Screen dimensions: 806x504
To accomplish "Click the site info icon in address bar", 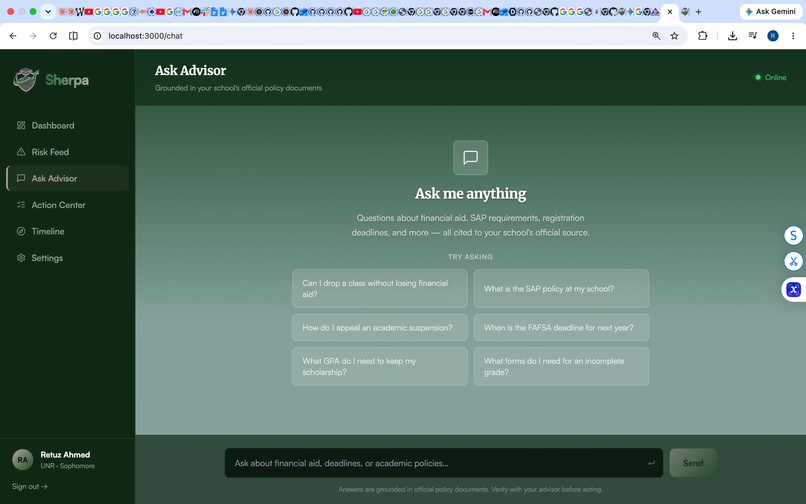I will (97, 35).
